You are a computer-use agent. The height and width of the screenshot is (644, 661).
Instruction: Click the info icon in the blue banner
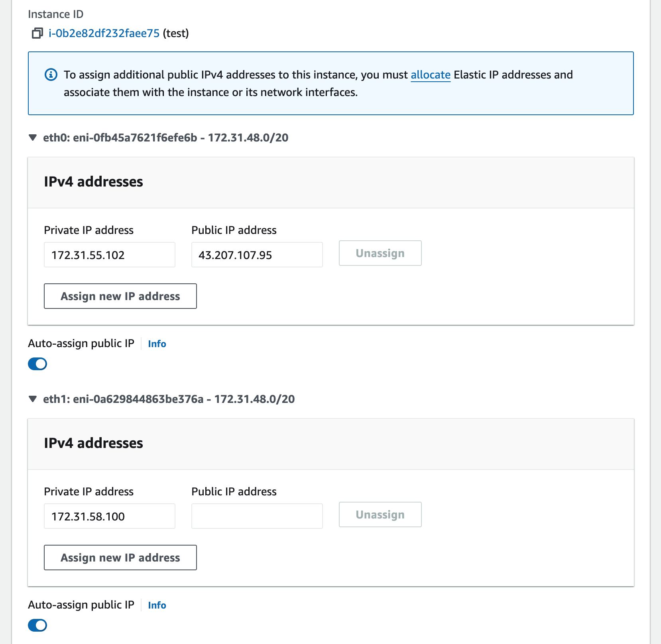point(51,75)
